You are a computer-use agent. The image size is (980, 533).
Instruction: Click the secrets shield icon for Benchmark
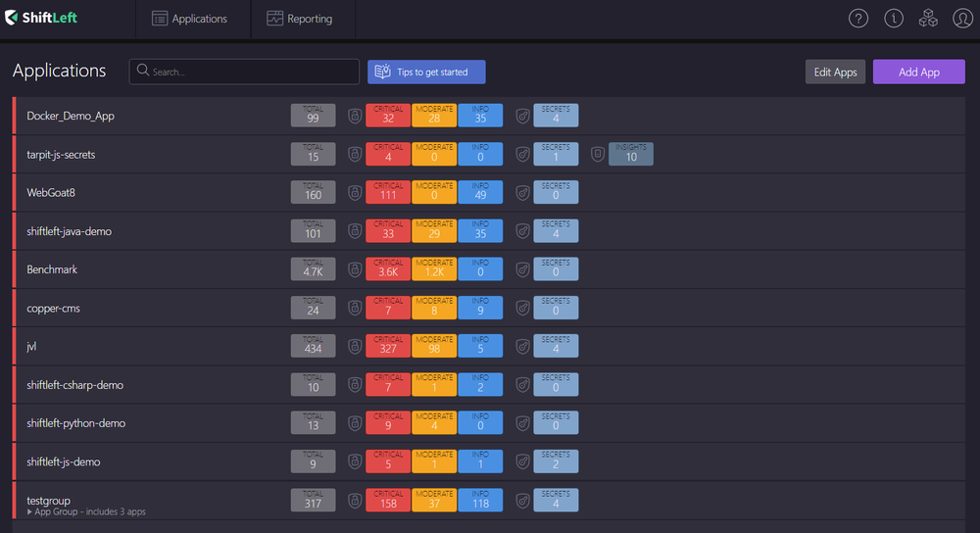(522, 269)
